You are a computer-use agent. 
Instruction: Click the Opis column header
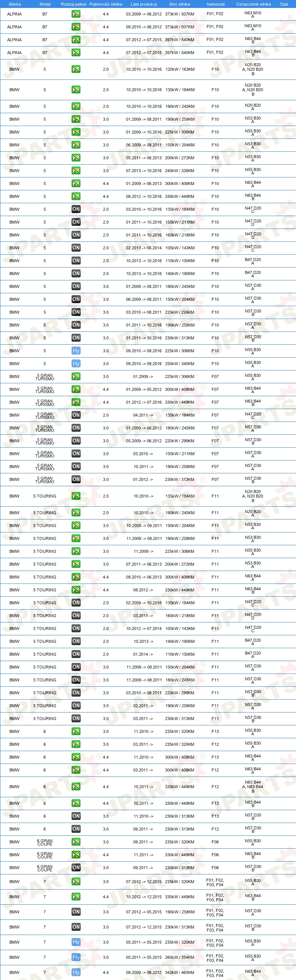[284, 4]
